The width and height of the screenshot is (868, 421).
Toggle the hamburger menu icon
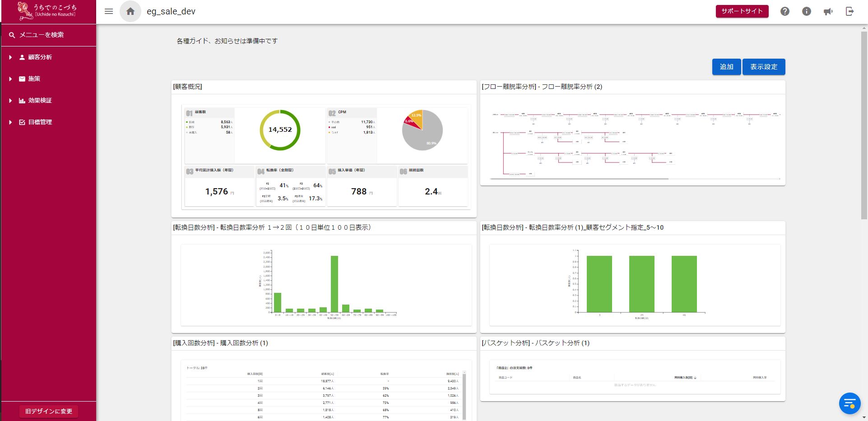(x=109, y=12)
